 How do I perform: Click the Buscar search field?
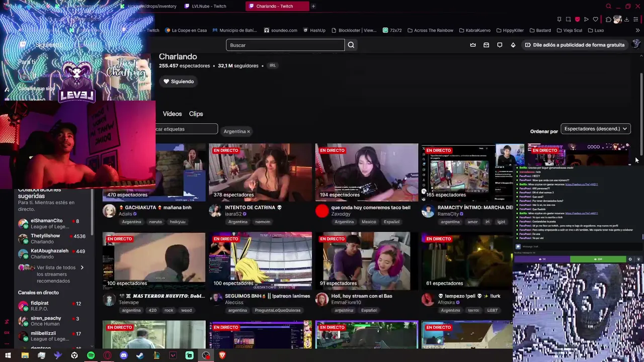coord(285,45)
